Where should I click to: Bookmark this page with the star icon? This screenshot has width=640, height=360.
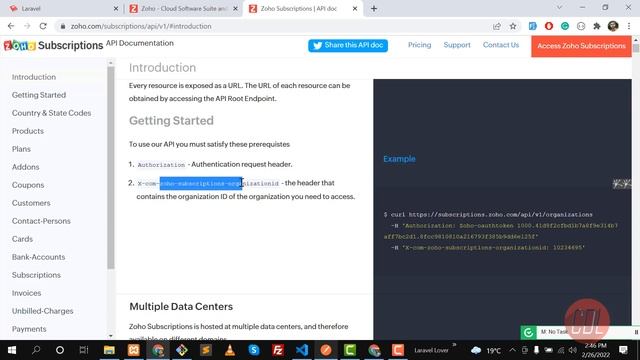513,26
